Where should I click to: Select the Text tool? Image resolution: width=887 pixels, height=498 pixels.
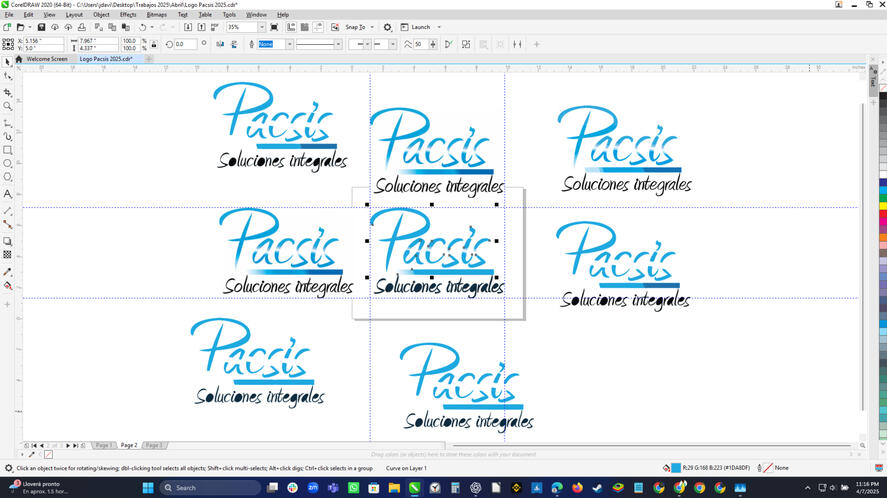pos(7,194)
